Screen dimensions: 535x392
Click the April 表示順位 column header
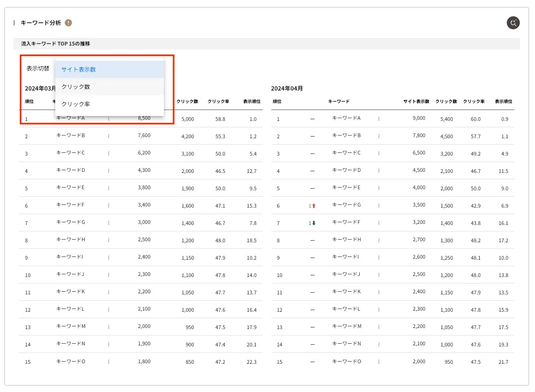(x=504, y=101)
